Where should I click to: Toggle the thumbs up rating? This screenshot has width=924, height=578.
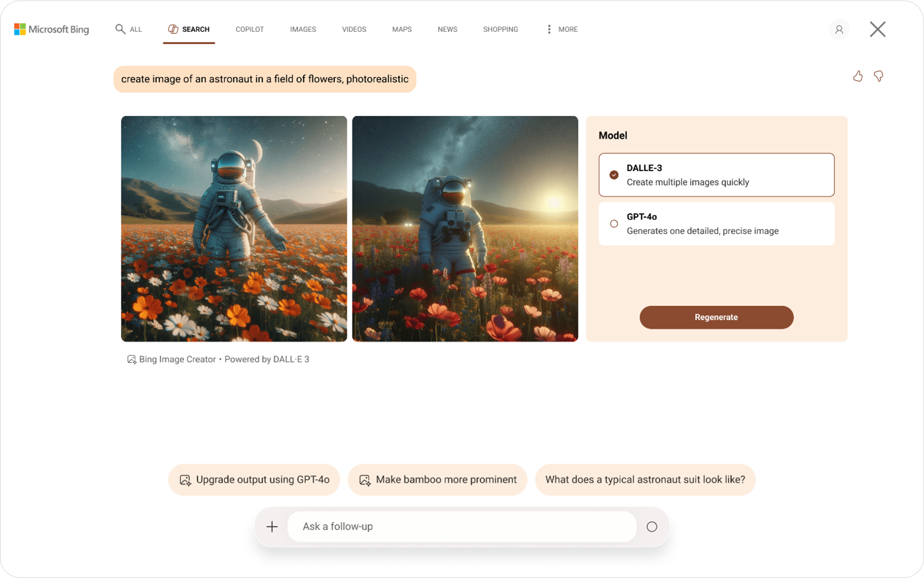pyautogui.click(x=858, y=76)
